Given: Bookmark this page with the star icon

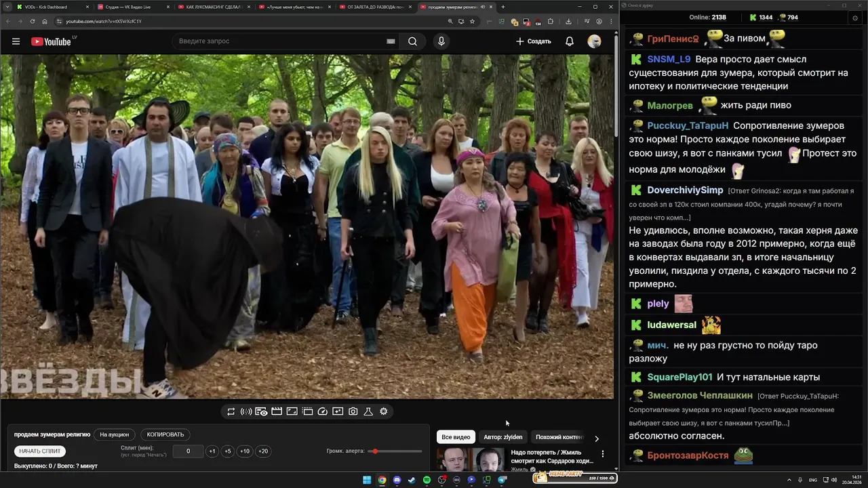Looking at the screenshot, I should (472, 21).
